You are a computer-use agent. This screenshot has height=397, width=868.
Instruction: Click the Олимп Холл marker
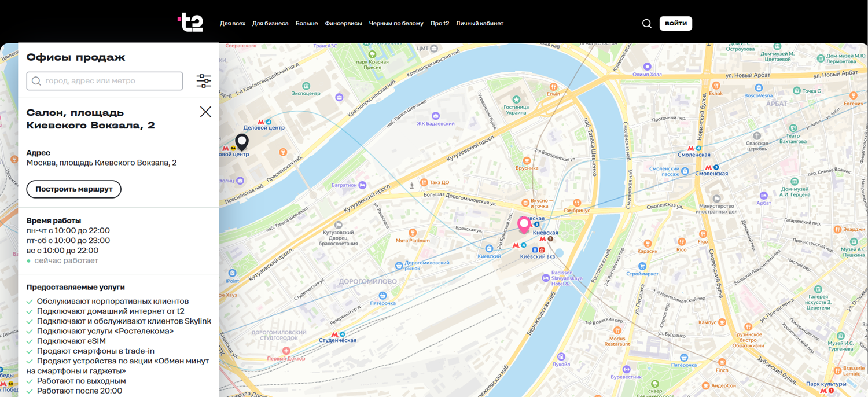[x=648, y=67]
